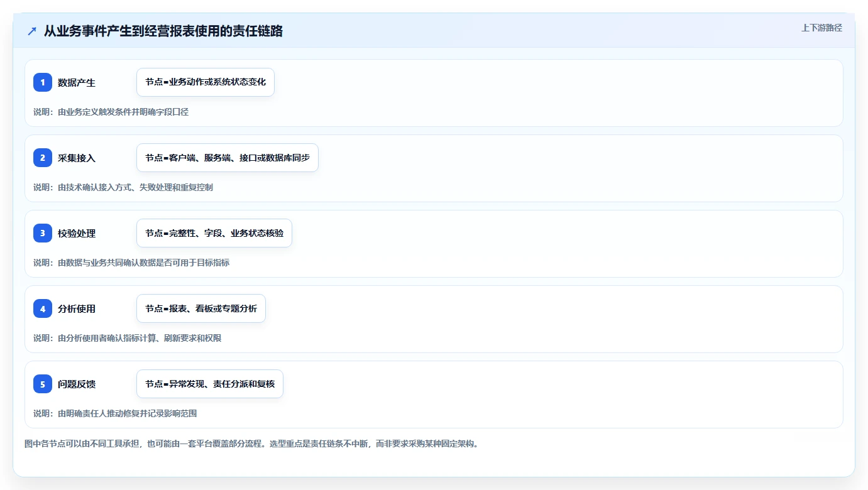The height and width of the screenshot is (490, 868).
Task: Select the 校验处理 step label
Action: click(77, 233)
